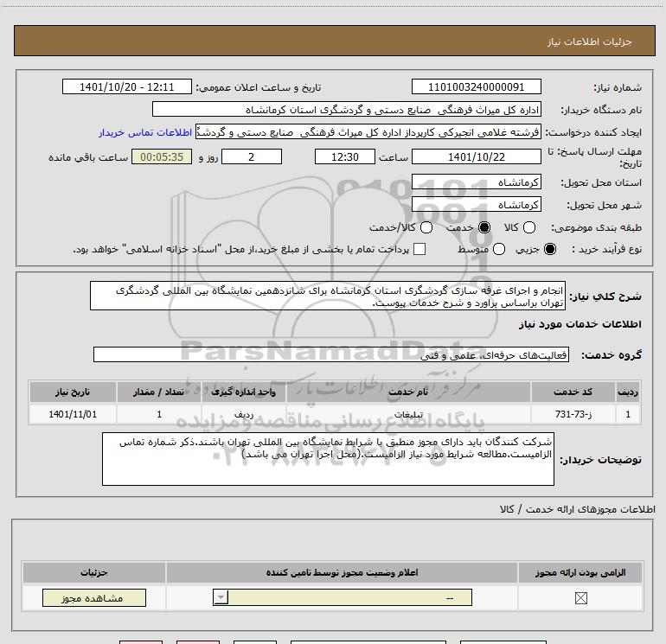This screenshot has width=666, height=644.
Task: Click the need number field 1101003240000091
Action: click(x=476, y=87)
